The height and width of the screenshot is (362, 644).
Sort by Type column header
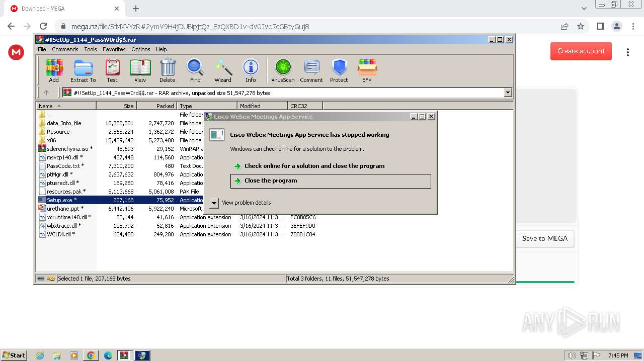207,106
